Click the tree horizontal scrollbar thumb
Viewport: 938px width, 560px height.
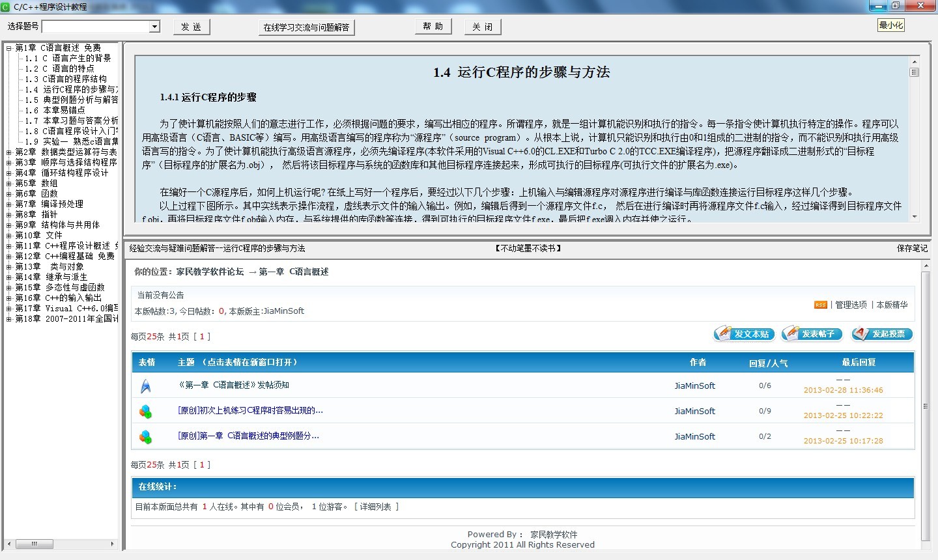tap(34, 544)
